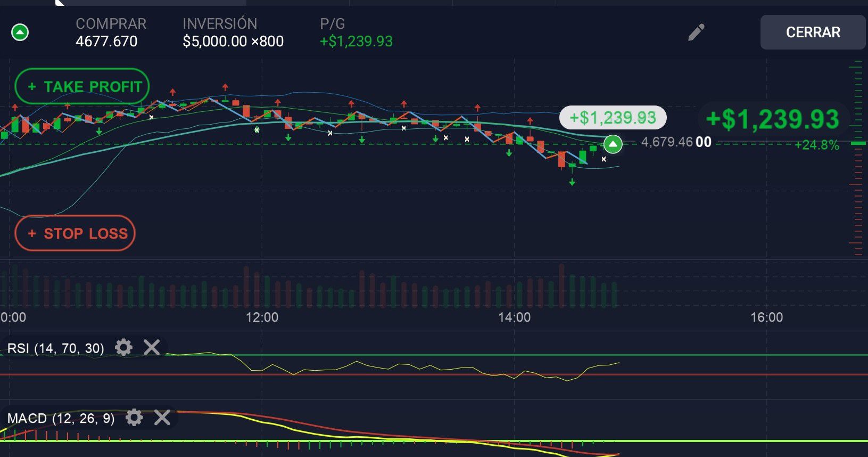This screenshot has width=868, height=457.
Task: Remove the RSI indicator with its X
Action: pos(152,348)
